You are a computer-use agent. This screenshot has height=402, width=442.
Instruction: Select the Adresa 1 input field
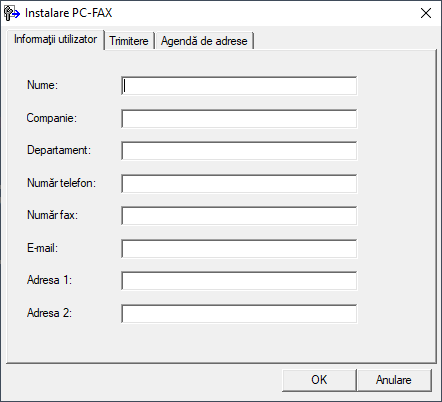point(239,281)
